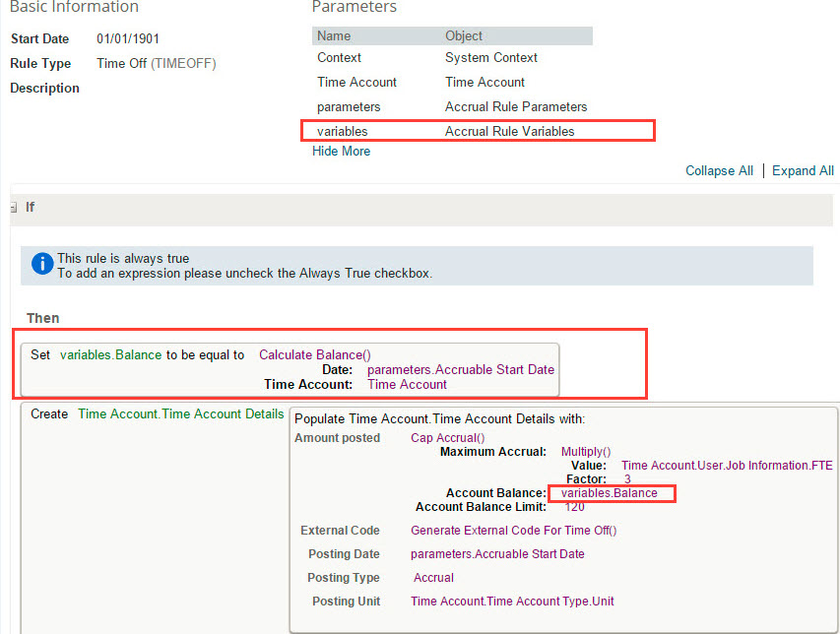Click the Calculate Balance() function

tap(315, 354)
